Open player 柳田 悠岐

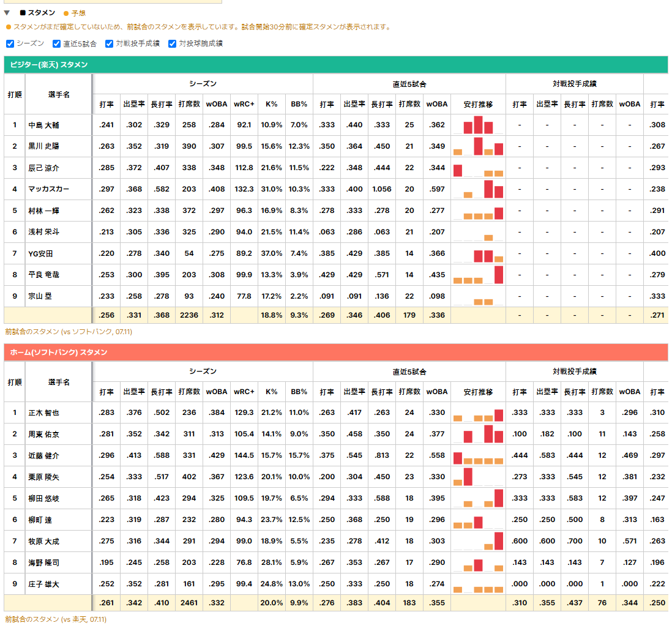click(43, 499)
